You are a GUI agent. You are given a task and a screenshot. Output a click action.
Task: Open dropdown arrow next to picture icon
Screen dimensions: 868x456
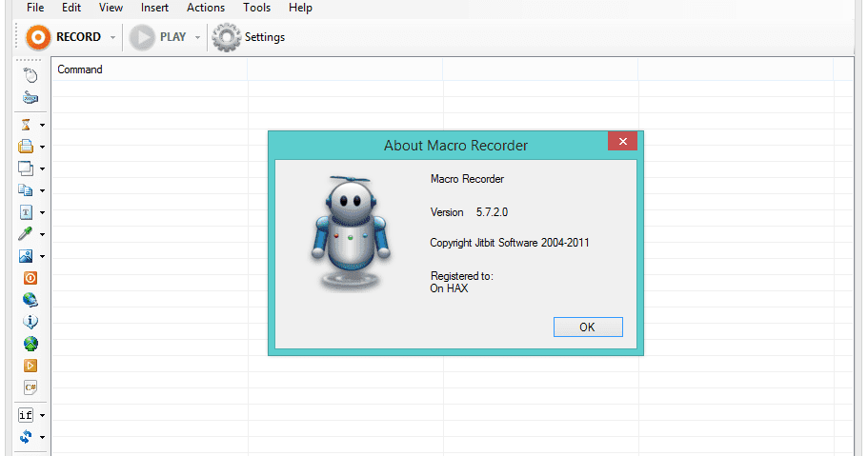pyautogui.click(x=42, y=256)
